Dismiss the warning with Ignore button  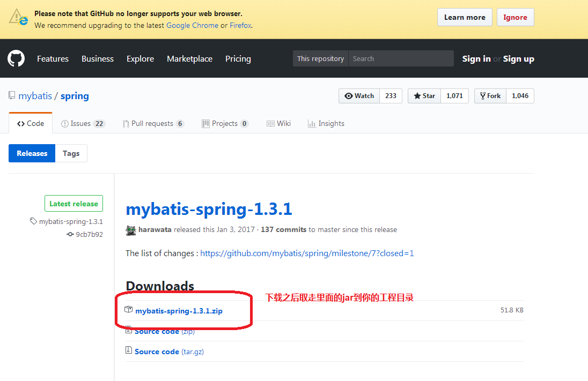(515, 17)
